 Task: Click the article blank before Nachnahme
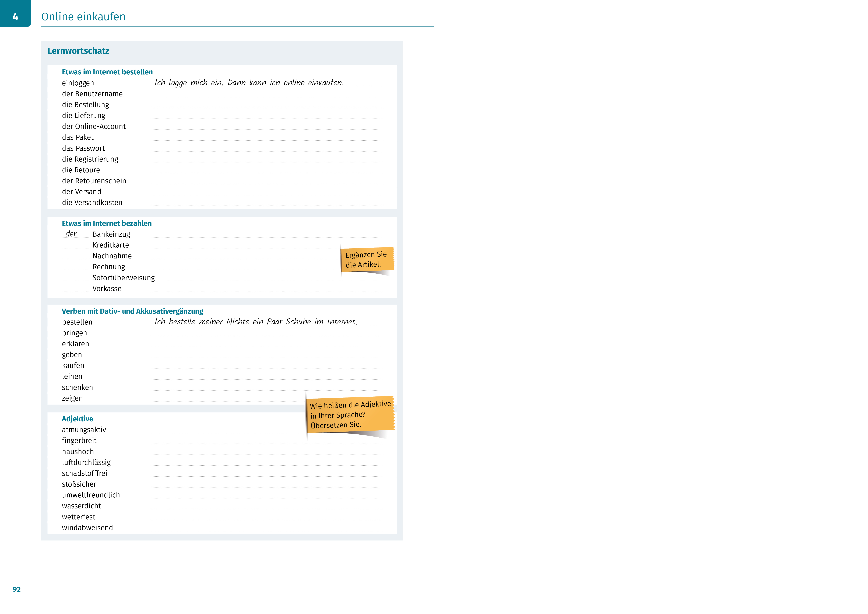pos(75,257)
